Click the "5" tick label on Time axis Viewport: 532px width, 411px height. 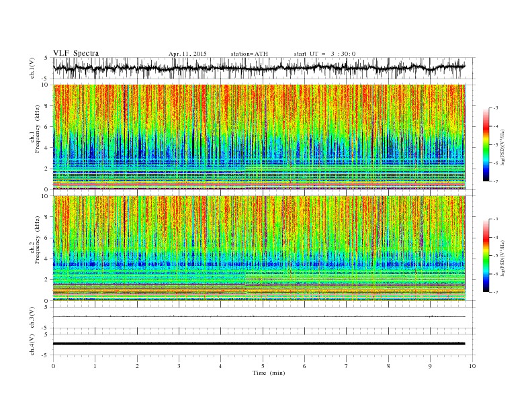263,366
